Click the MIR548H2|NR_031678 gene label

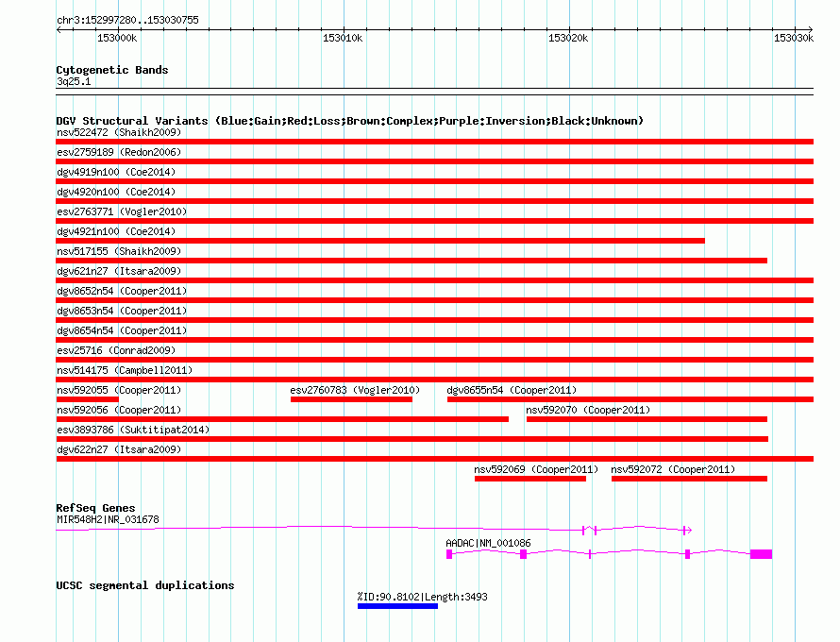108,519
